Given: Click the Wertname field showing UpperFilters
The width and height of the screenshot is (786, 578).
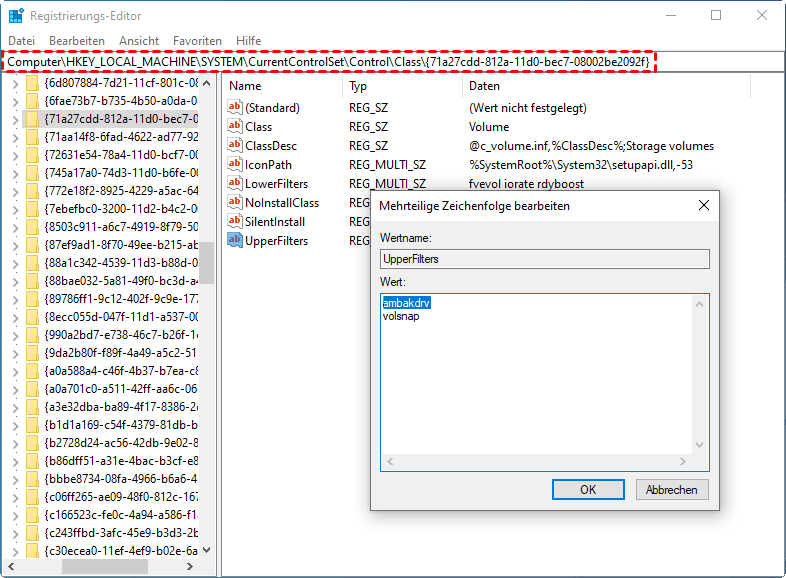Looking at the screenshot, I should (544, 259).
